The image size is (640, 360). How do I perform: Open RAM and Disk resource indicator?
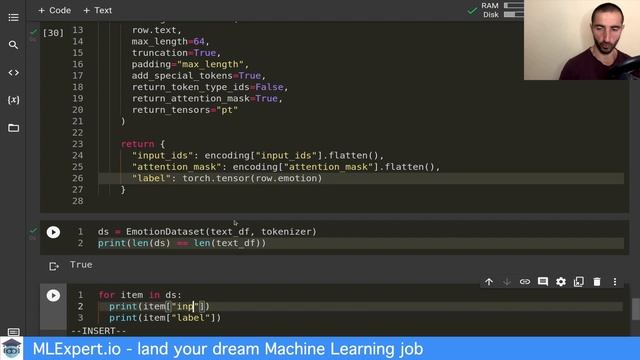tap(495, 10)
